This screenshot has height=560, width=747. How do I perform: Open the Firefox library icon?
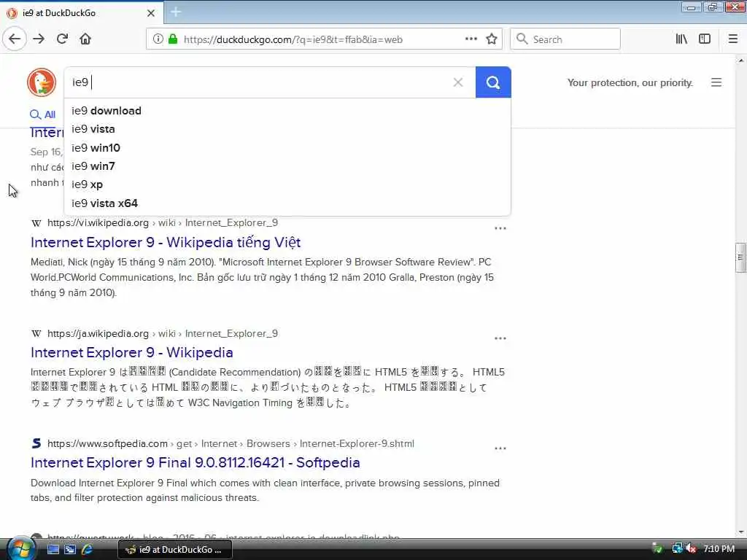coord(681,39)
